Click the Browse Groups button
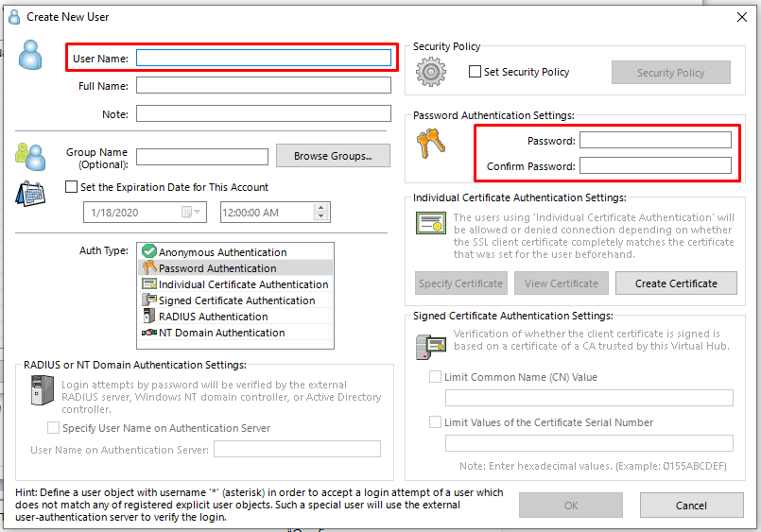Screen dimensions: 761x532 click(333, 156)
